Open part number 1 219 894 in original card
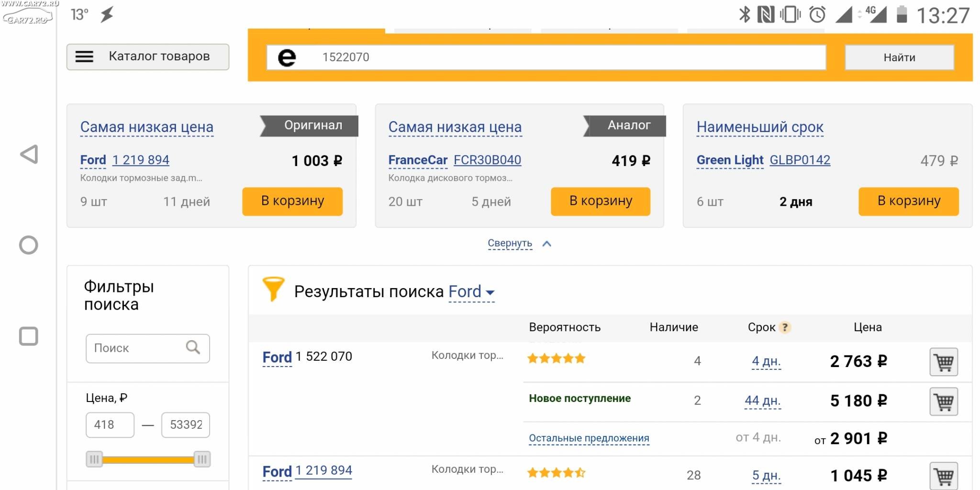The height and width of the screenshot is (490, 980). pyautogui.click(x=141, y=160)
